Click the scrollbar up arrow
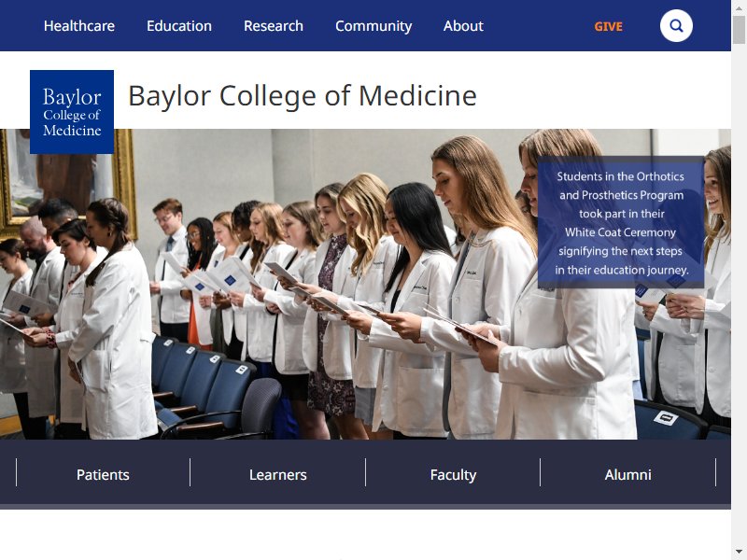Viewport: 747px width, 560px height. [x=739, y=7]
